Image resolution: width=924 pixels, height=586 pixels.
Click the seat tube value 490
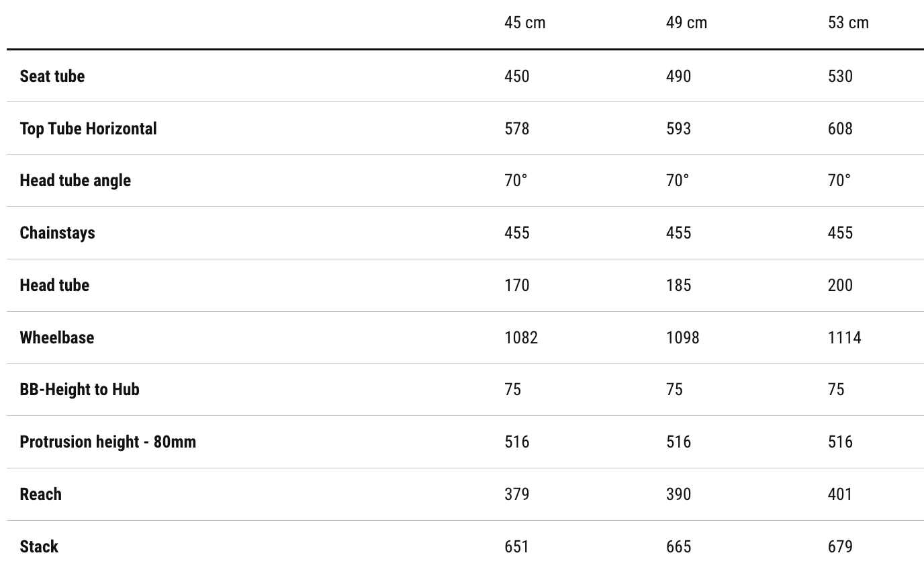click(678, 76)
